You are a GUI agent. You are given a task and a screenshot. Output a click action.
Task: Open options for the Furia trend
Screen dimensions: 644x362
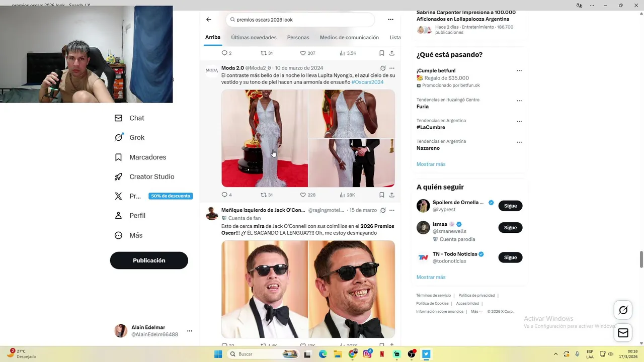click(519, 101)
